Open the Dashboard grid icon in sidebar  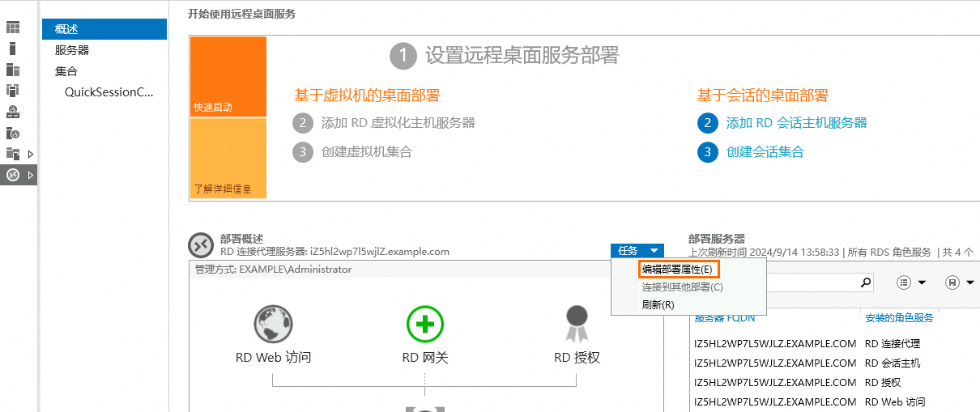(13, 28)
